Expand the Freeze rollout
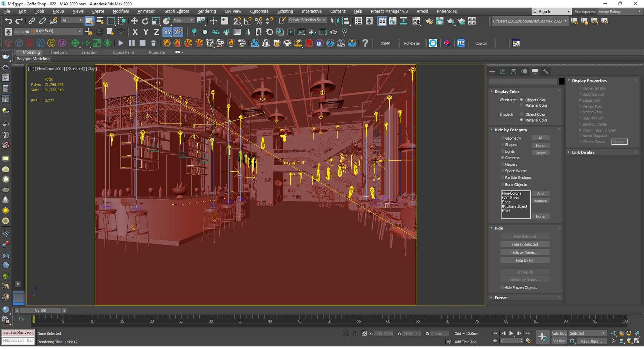Viewport: 644px width, 349px height. (501, 298)
